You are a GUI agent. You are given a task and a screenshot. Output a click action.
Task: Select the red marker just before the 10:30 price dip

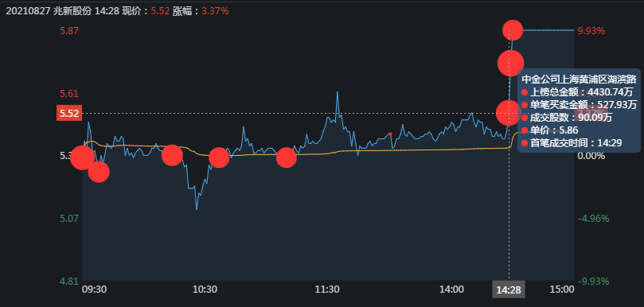tap(172, 155)
